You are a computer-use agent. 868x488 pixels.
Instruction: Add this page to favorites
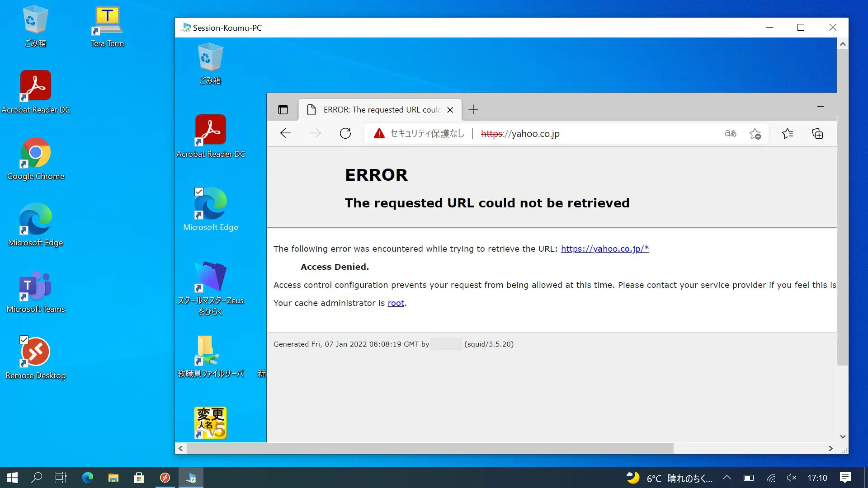(x=755, y=134)
